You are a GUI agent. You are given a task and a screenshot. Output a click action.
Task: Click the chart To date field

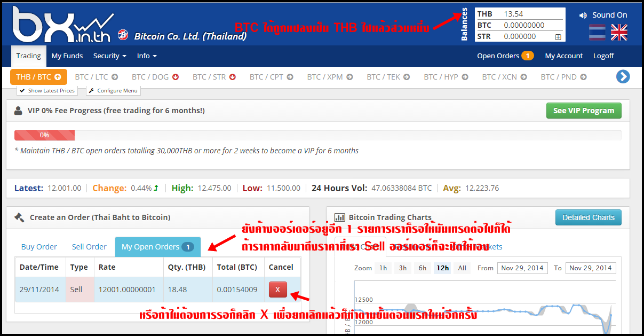[x=591, y=268]
